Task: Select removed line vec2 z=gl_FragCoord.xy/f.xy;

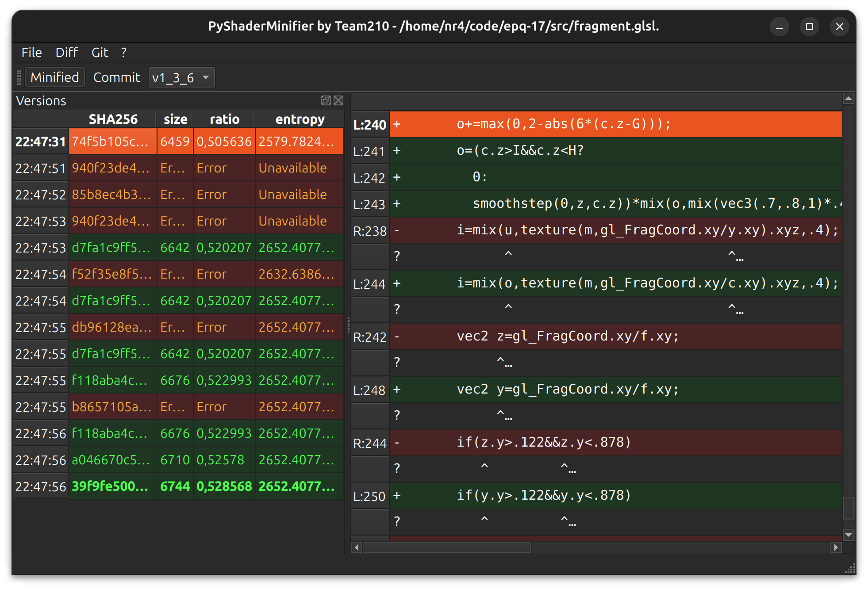Action: (x=616, y=337)
